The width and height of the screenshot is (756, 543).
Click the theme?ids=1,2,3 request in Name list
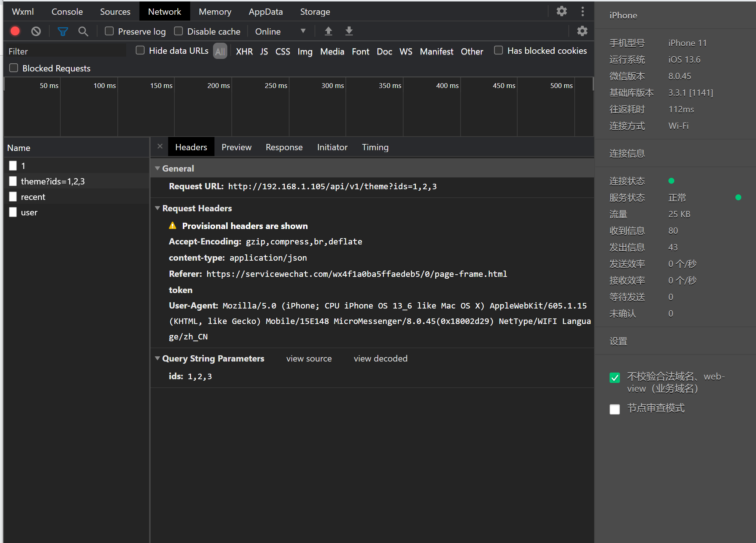click(x=53, y=181)
